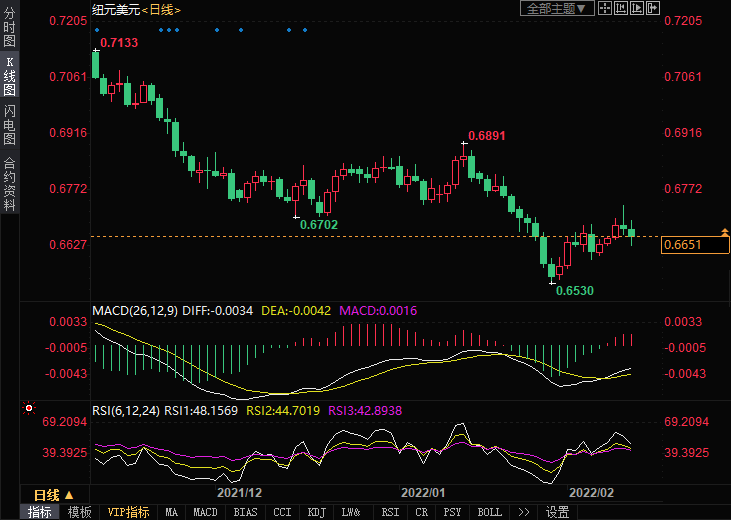731x520 pixels.
Task: Click the vertical range measure icon
Action: pyautogui.click(x=621, y=8)
